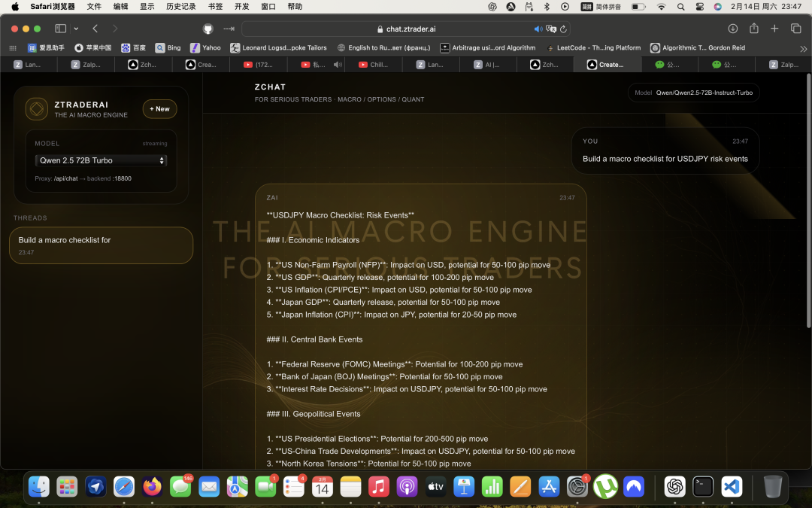Switch to the first Lan... tab

point(29,65)
